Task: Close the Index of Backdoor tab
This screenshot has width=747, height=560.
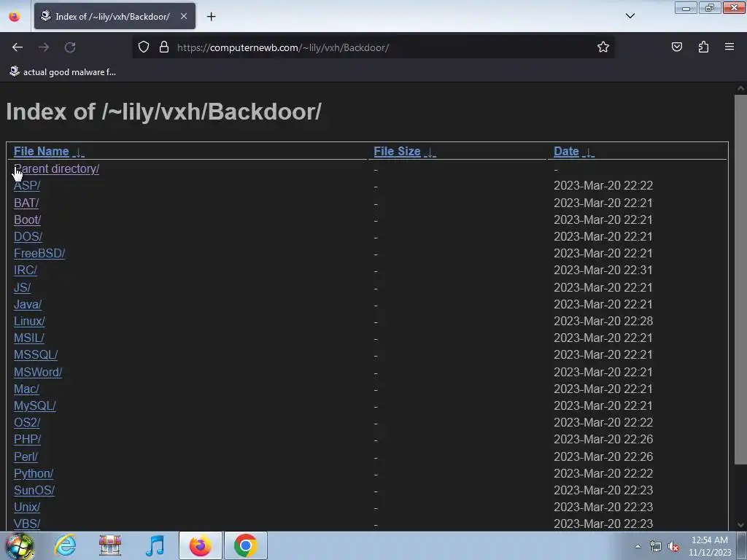Action: 183,16
